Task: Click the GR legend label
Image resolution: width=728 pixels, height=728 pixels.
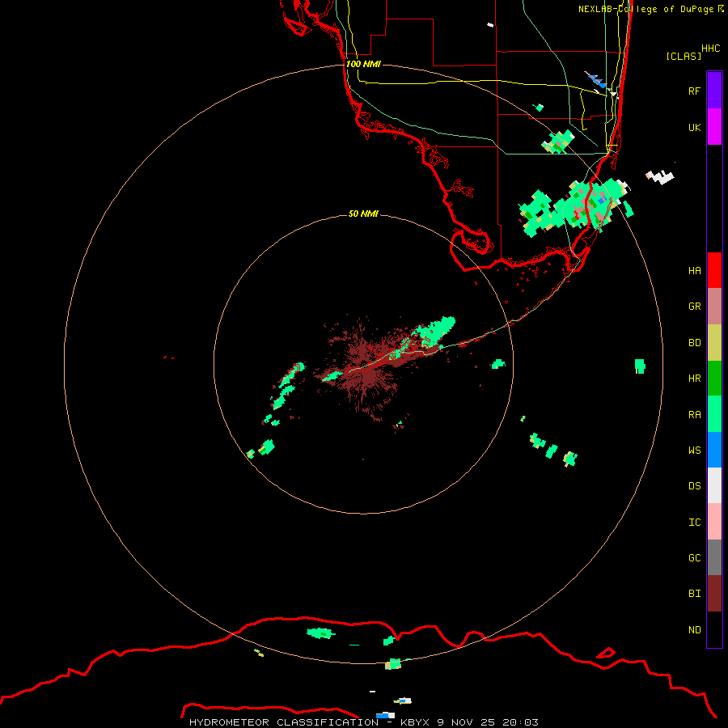Action: tap(694, 307)
